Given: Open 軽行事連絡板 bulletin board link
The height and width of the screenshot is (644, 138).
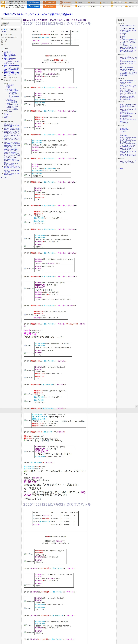Looking at the screenshot, I should 10,85.
